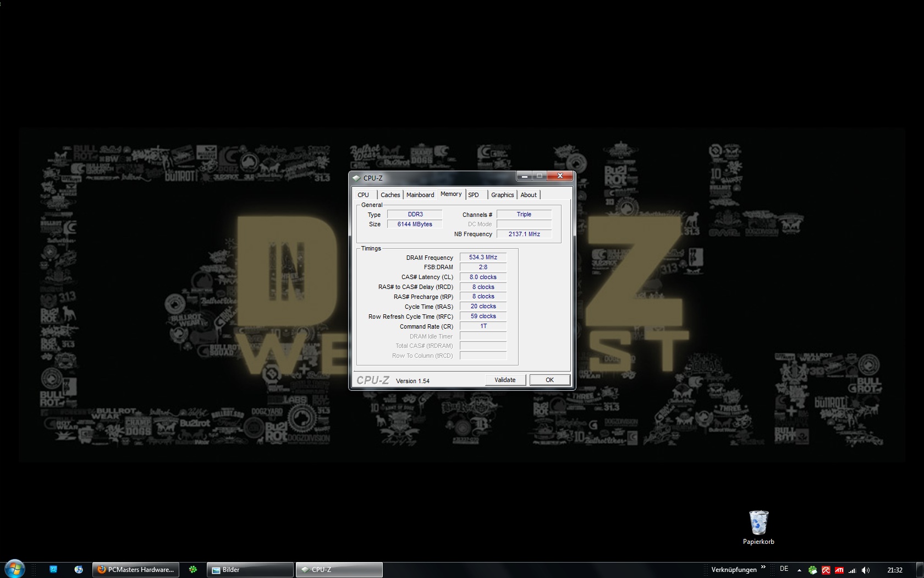Click the ATI tray icon
This screenshot has height=578, width=924.
pyautogui.click(x=839, y=570)
